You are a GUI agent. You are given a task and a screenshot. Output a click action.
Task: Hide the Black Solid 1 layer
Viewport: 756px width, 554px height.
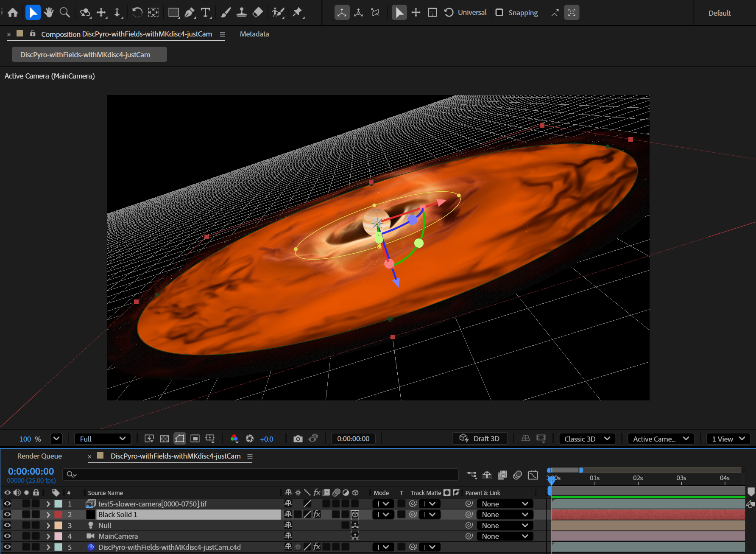(x=7, y=515)
